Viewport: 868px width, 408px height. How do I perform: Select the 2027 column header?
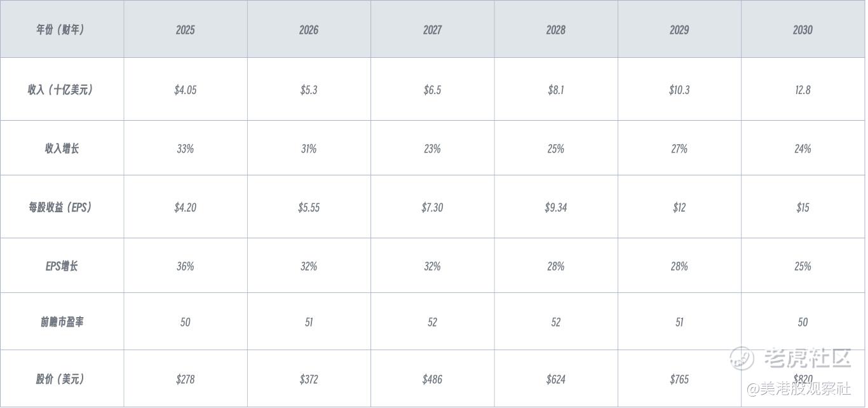432,29
